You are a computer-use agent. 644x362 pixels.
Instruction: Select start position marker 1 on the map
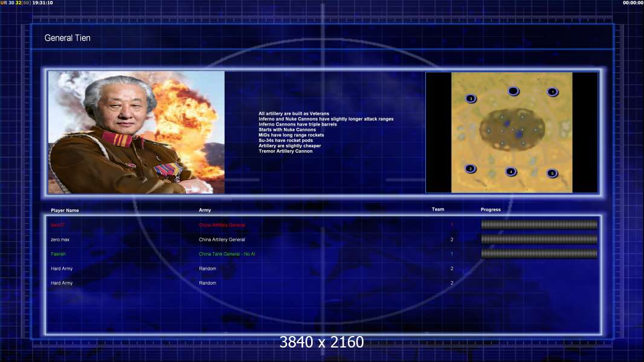point(552,92)
